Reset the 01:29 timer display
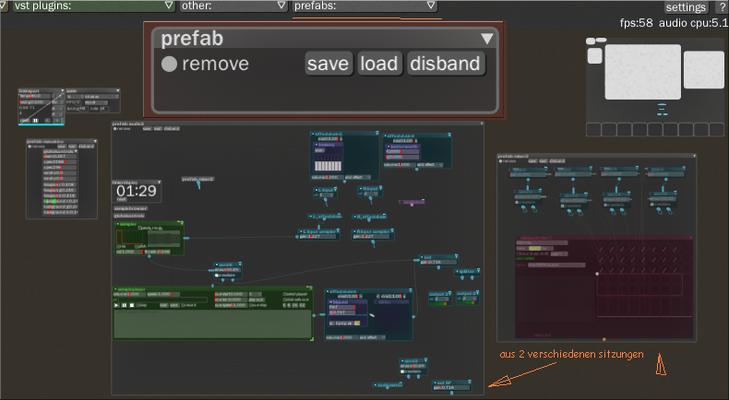Screen dimensions: 729x400 pos(121,199)
